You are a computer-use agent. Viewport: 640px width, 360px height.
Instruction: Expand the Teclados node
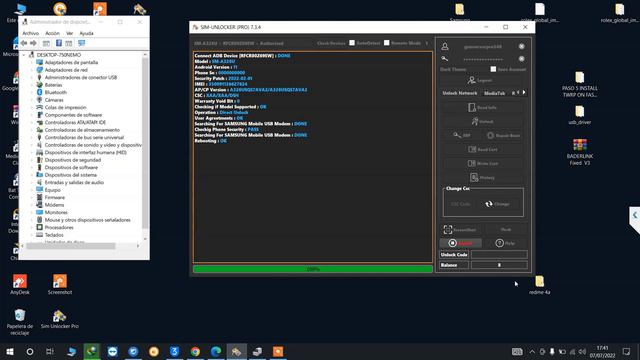pyautogui.click(x=32, y=235)
